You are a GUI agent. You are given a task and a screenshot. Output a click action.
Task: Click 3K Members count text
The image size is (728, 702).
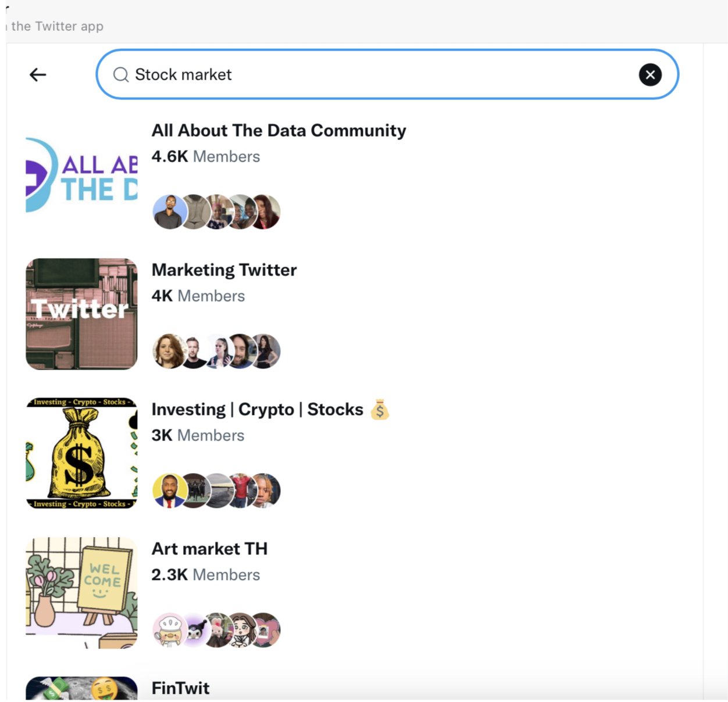click(198, 435)
